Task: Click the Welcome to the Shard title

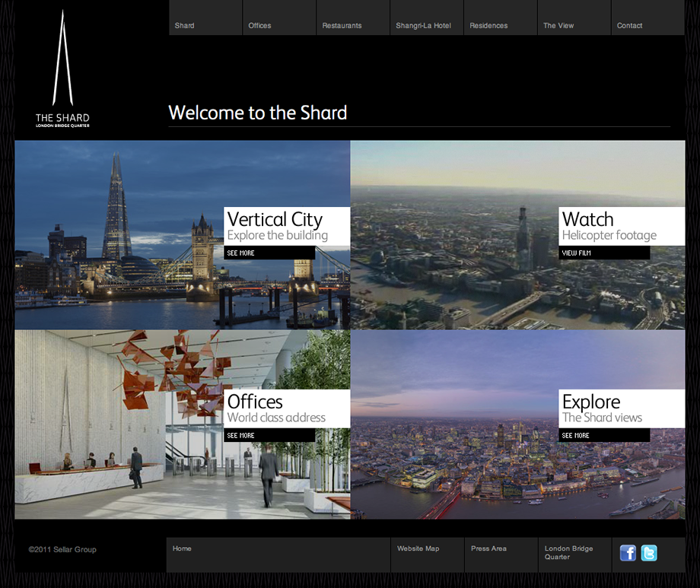Action: coord(258,113)
